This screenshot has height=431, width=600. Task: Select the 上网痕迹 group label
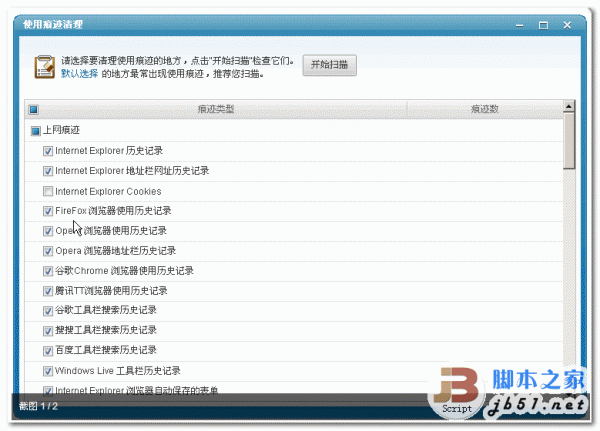pos(61,130)
